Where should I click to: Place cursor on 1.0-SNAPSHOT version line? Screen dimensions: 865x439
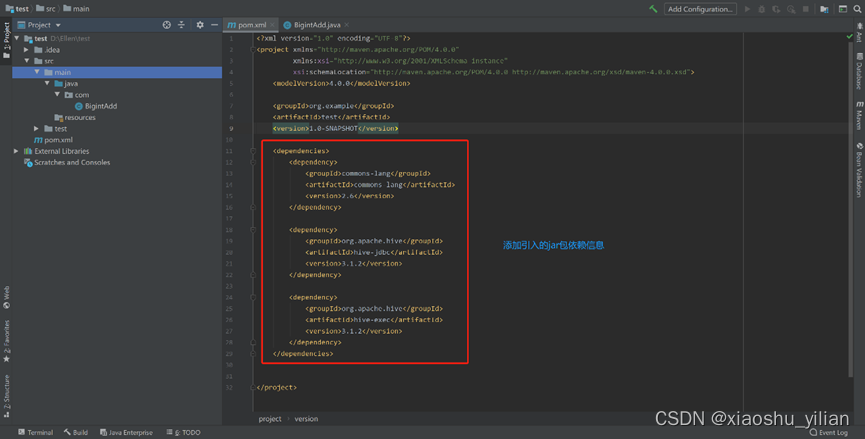[335, 129]
